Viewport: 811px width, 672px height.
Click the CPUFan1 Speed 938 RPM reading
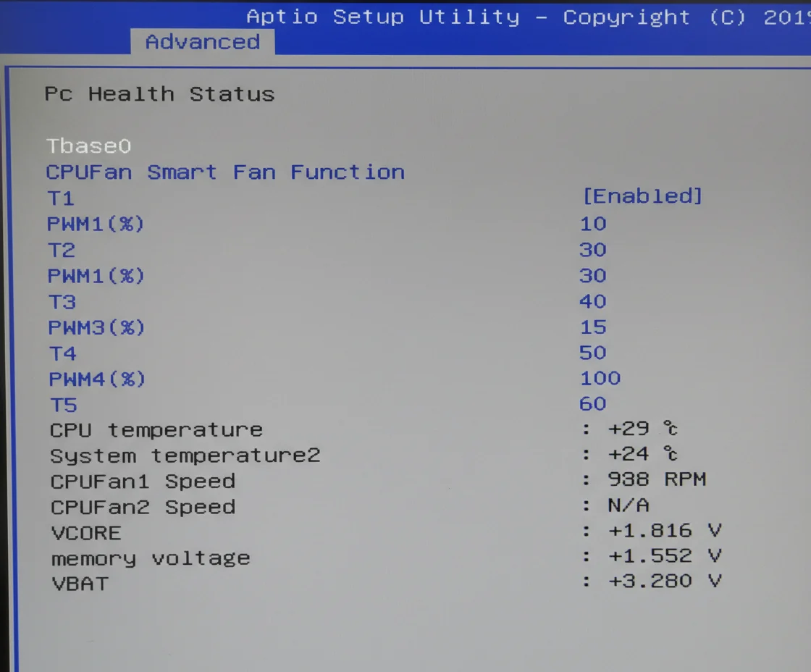[656, 479]
